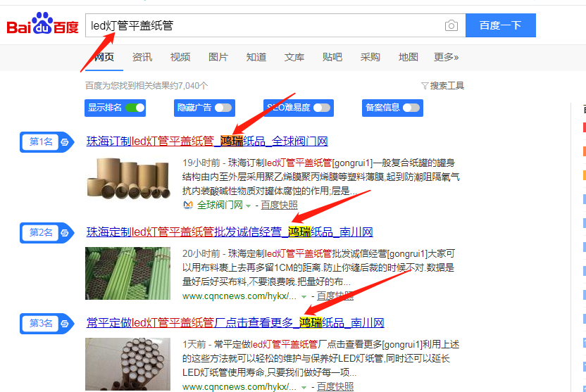Toggle the 显示排名 switch

pyautogui.click(x=135, y=108)
